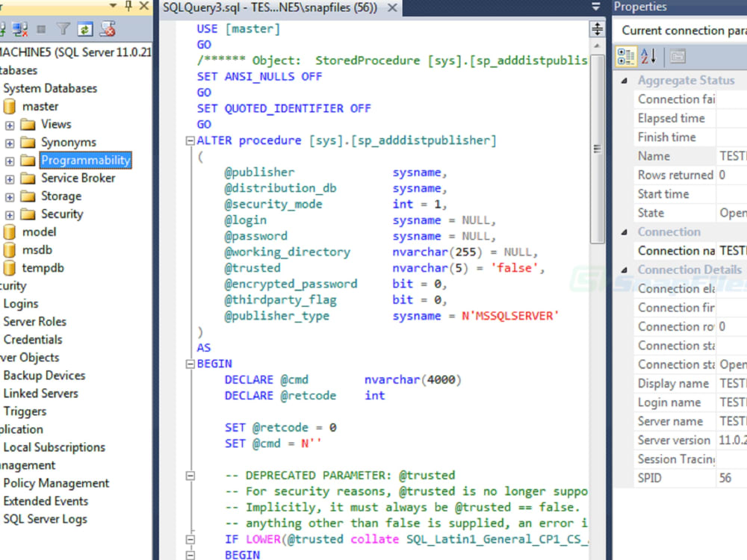The image size is (747, 560).
Task: Select Local Subscriptions node
Action: (x=55, y=447)
